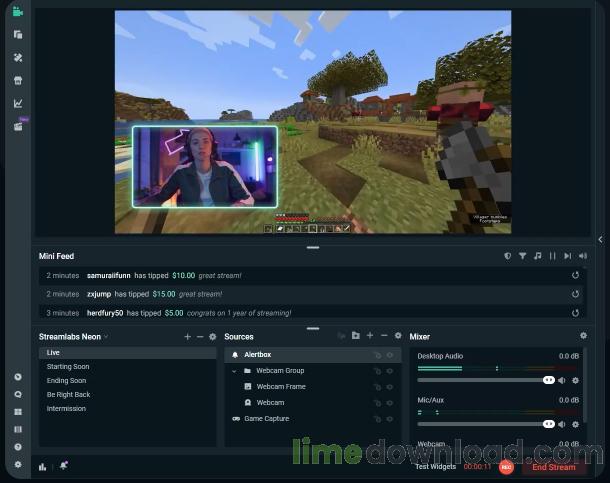Click the Mini Feed music note icon

538,256
